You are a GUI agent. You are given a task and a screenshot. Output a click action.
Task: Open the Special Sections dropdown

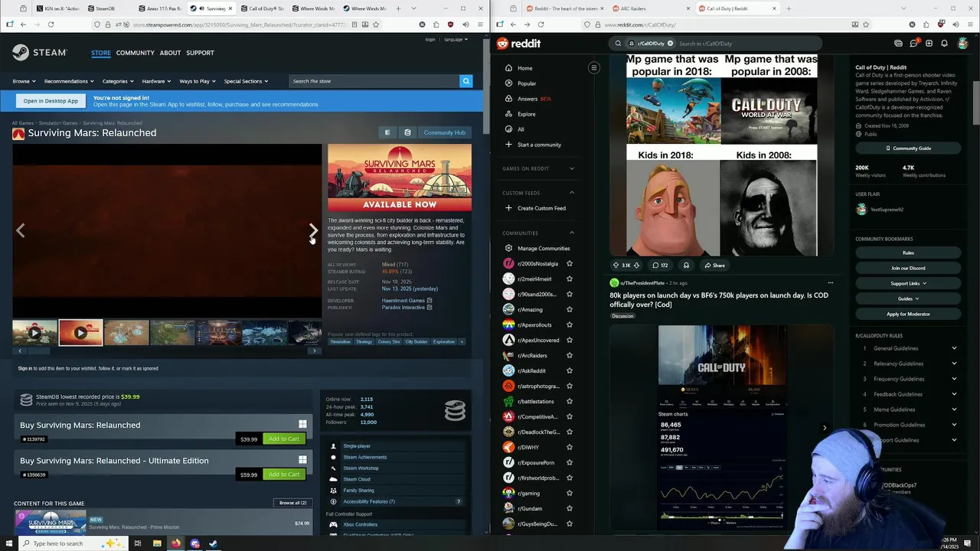point(246,81)
